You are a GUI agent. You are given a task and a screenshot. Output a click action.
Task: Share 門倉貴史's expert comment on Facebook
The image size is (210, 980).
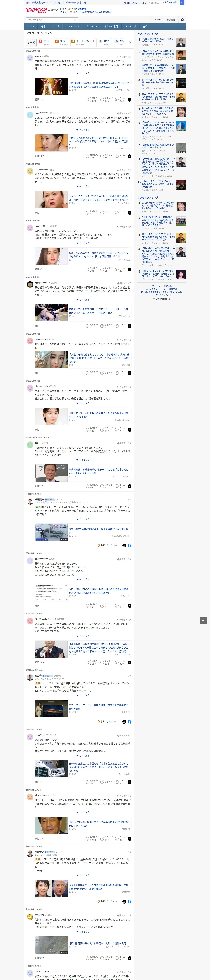(130, 902)
